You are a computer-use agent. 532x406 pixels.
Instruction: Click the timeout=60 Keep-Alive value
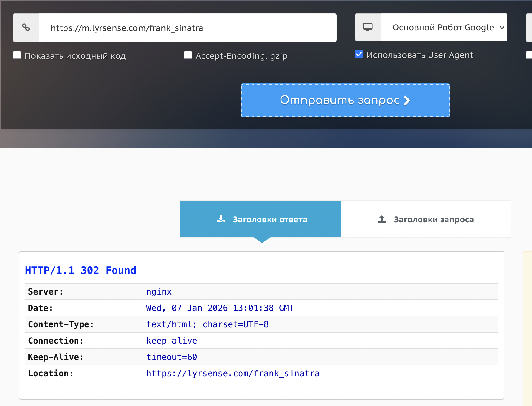click(x=172, y=357)
